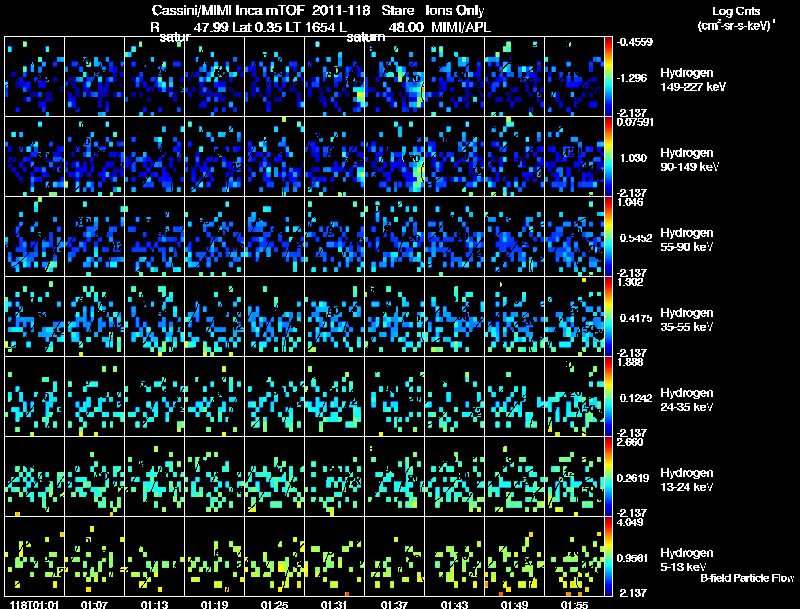Click the colorbar beside Hydrogen 149-227 keV

[x=608, y=77]
